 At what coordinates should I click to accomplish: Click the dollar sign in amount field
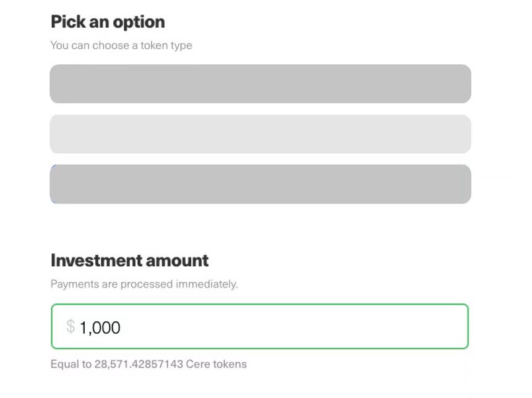click(71, 326)
